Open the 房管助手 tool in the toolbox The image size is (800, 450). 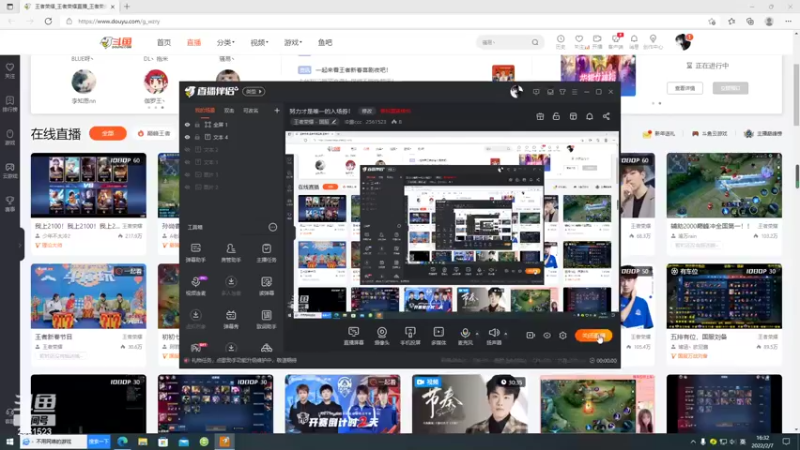point(231,253)
